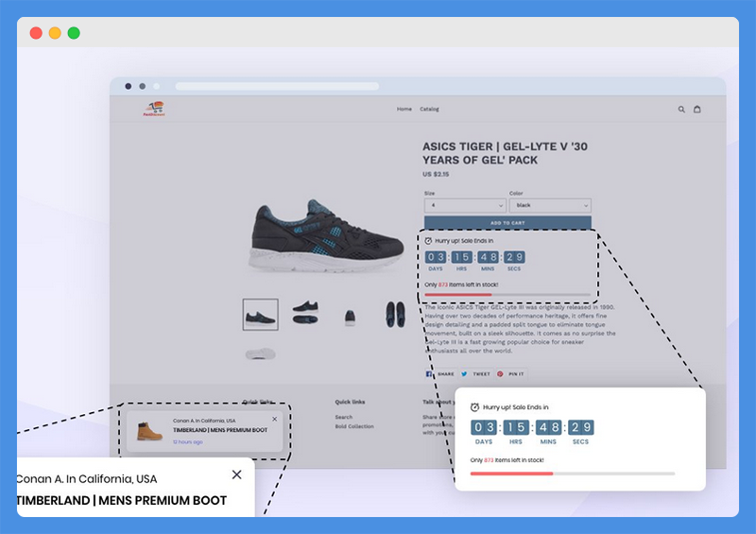Click the product title ASICS TIGER GEL-LYTE V
The height and width of the screenshot is (534, 756).
click(505, 153)
